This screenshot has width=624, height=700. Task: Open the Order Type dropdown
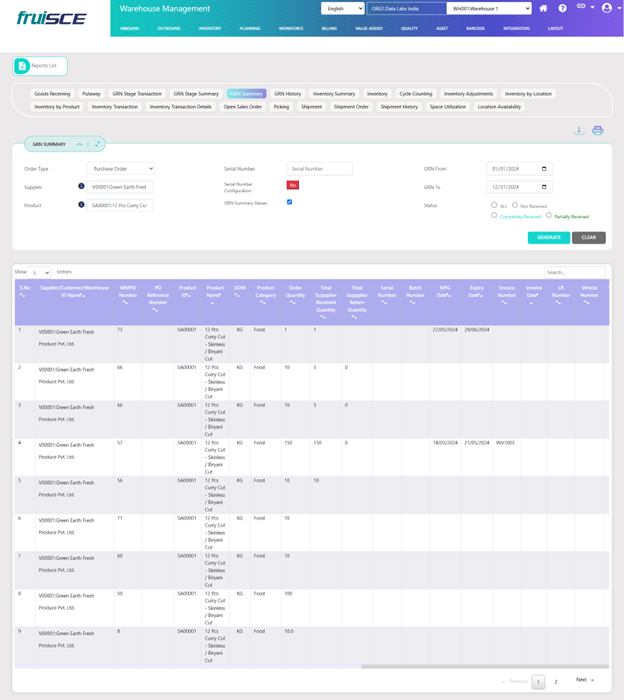pyautogui.click(x=120, y=169)
